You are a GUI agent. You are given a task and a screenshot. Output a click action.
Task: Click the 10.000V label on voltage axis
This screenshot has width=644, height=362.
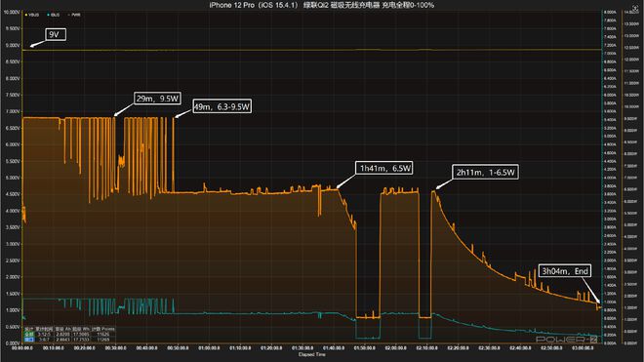(12, 13)
